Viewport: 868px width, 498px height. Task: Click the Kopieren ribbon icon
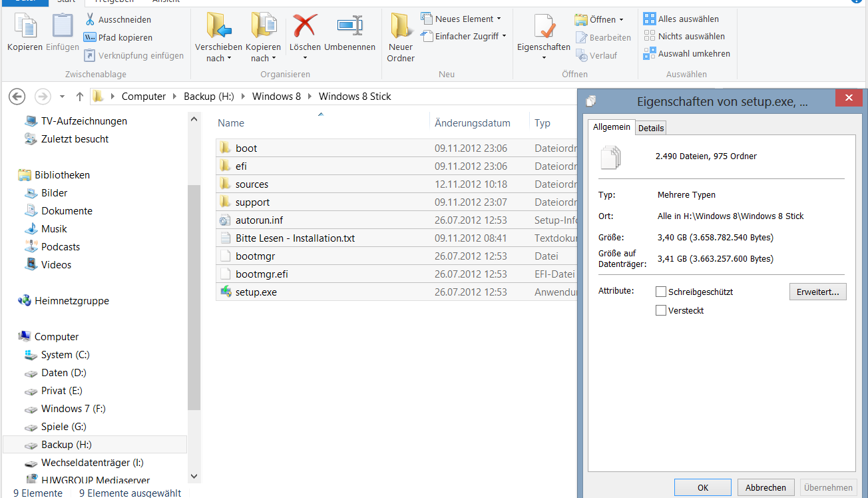[25, 26]
